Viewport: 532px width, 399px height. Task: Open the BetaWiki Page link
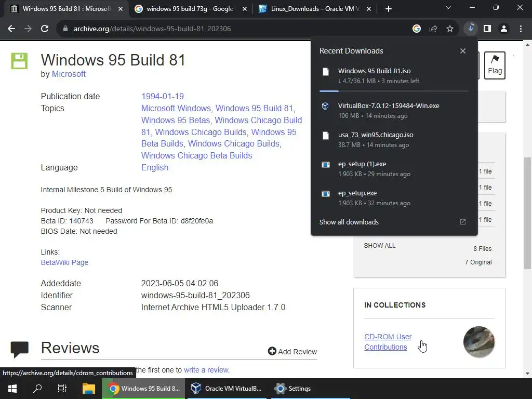64,262
